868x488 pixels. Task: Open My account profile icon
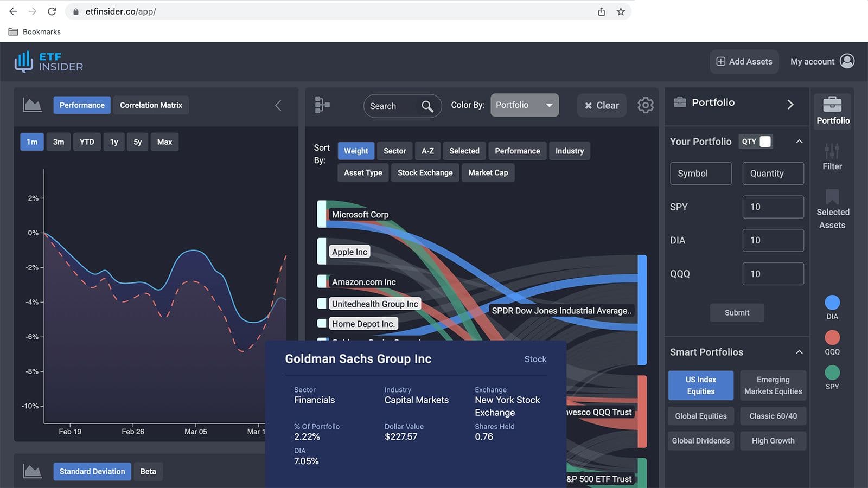[x=847, y=61]
